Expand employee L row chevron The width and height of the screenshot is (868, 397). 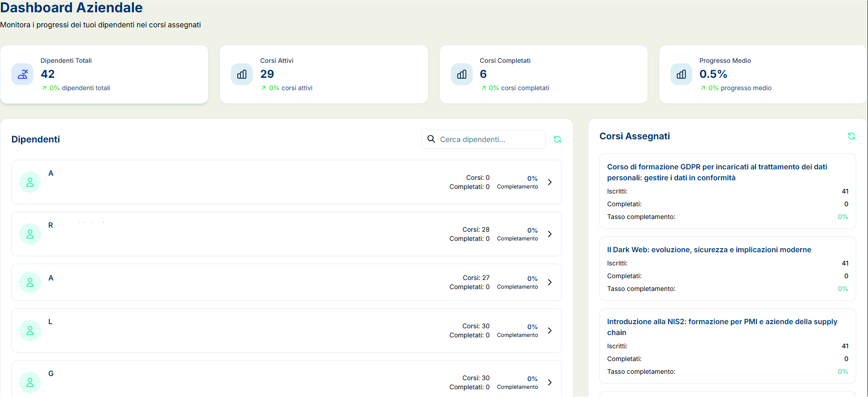[x=550, y=331]
